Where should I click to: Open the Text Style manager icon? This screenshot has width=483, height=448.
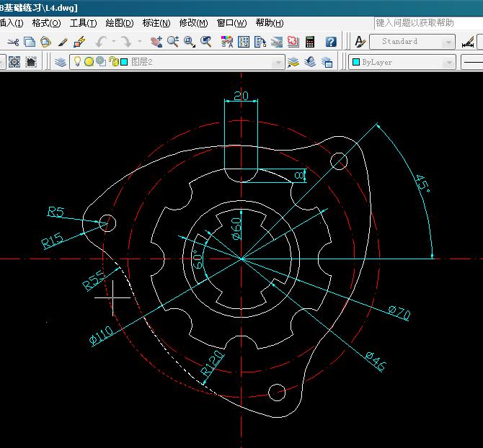coord(360,42)
